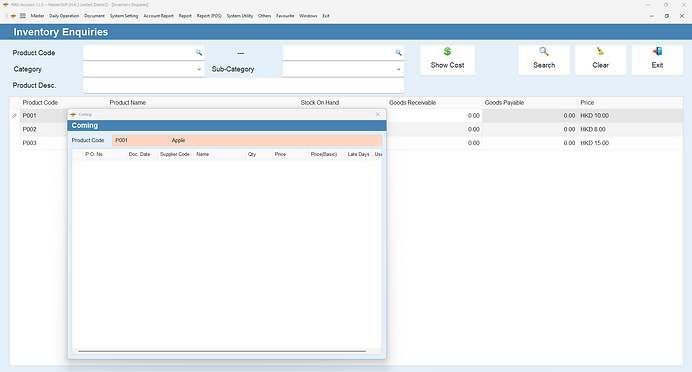
Task: Click the Exit button with door icon
Action: 657,60
